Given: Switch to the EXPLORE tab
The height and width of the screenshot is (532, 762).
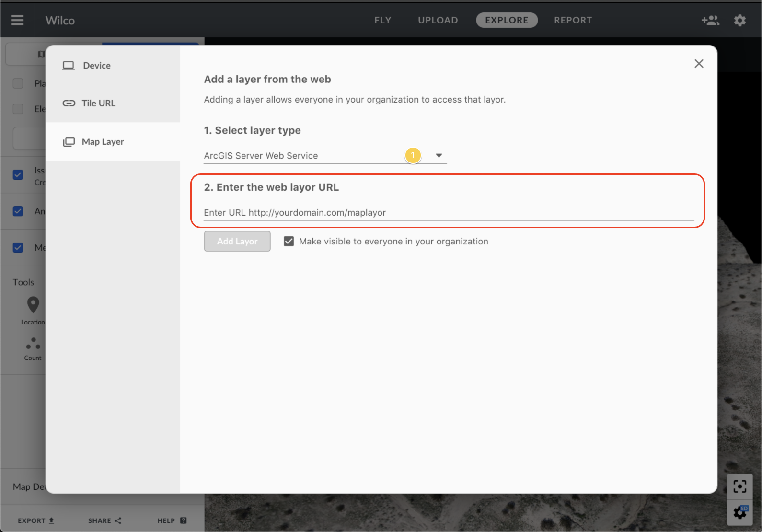Looking at the screenshot, I should [x=507, y=20].
